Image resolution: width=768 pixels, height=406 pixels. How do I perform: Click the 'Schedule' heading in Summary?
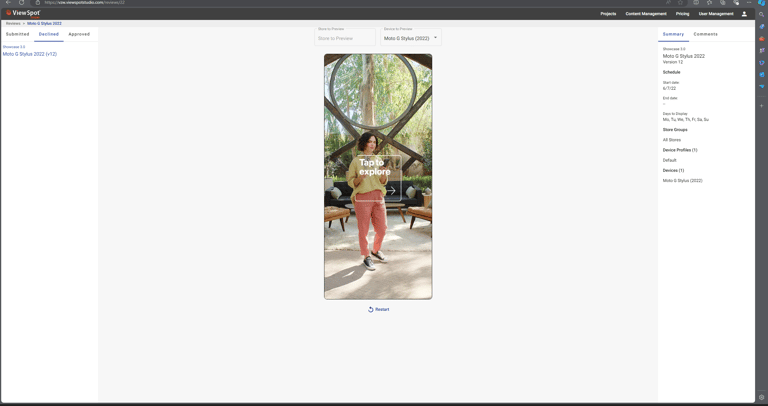tap(672, 72)
